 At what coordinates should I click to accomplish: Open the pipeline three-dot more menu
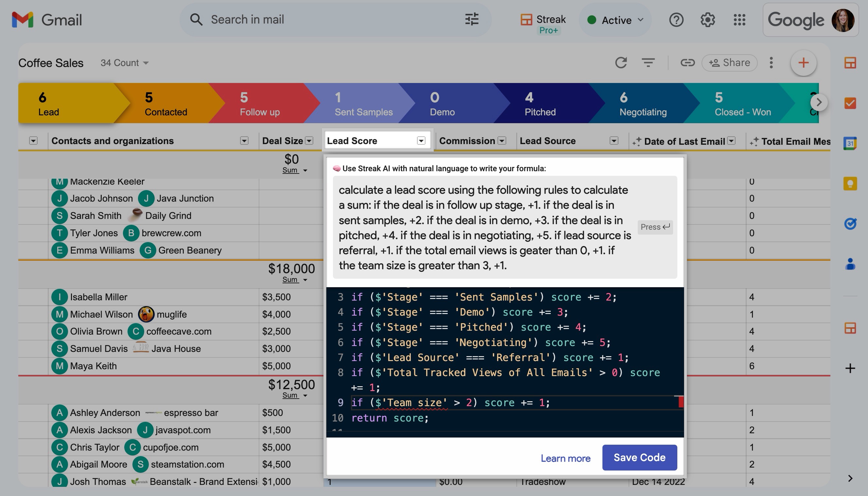pos(771,63)
